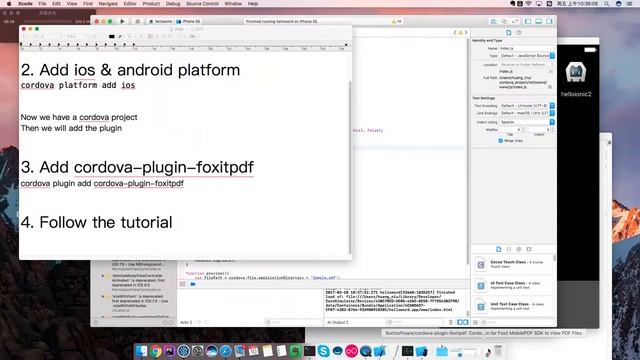Image resolution: width=640 pixels, height=360 pixels.
Task: Select the Cocoa Touch Class template
Action: pos(512,264)
